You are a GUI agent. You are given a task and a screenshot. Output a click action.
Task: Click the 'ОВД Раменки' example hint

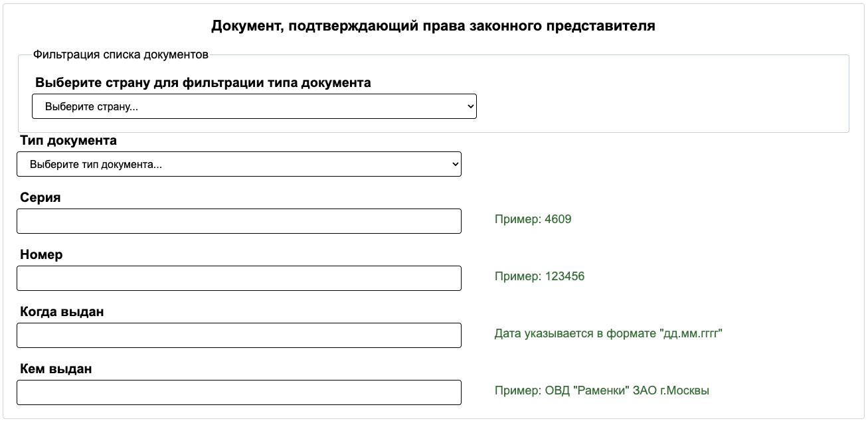[602, 390]
